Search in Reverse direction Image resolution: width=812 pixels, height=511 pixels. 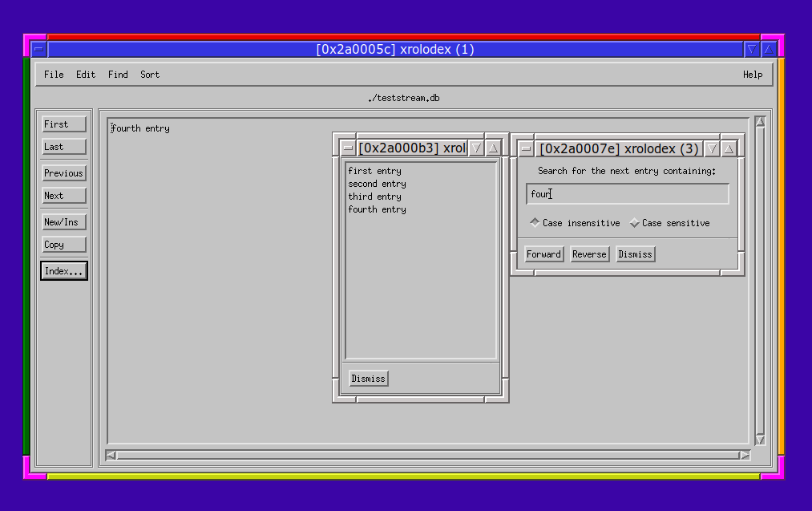pyautogui.click(x=589, y=254)
